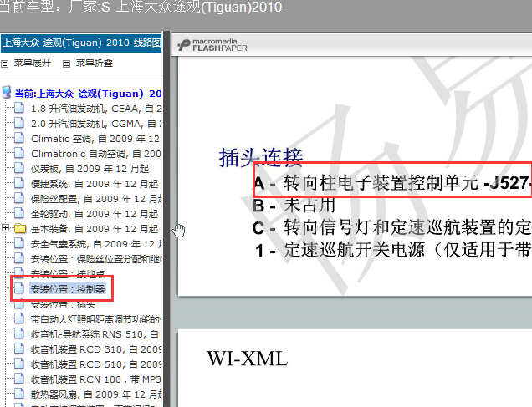This screenshot has width=532, height=407.
Task: Open 安全气囊系统 document entry
Action: click(96, 244)
